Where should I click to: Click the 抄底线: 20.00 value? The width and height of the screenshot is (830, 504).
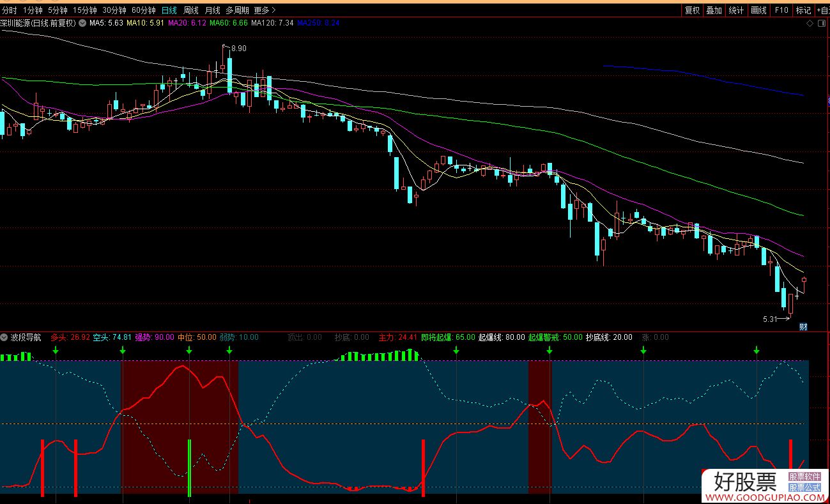pos(609,337)
